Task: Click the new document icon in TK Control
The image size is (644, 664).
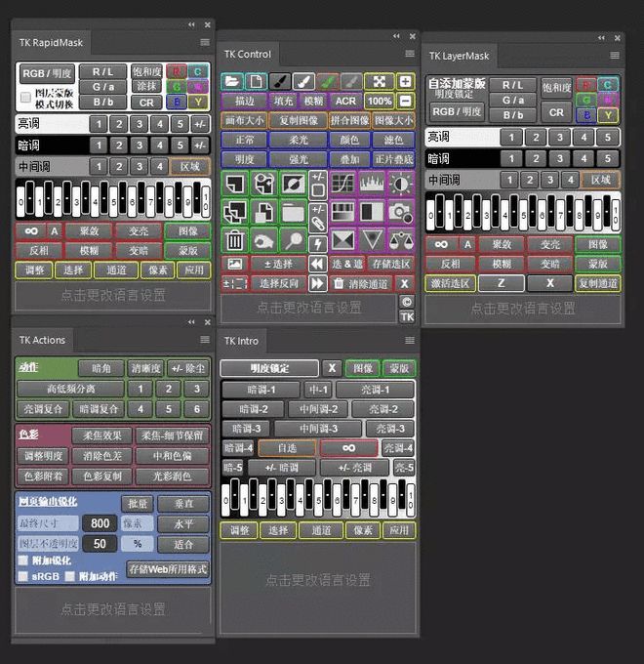Action: (256, 81)
